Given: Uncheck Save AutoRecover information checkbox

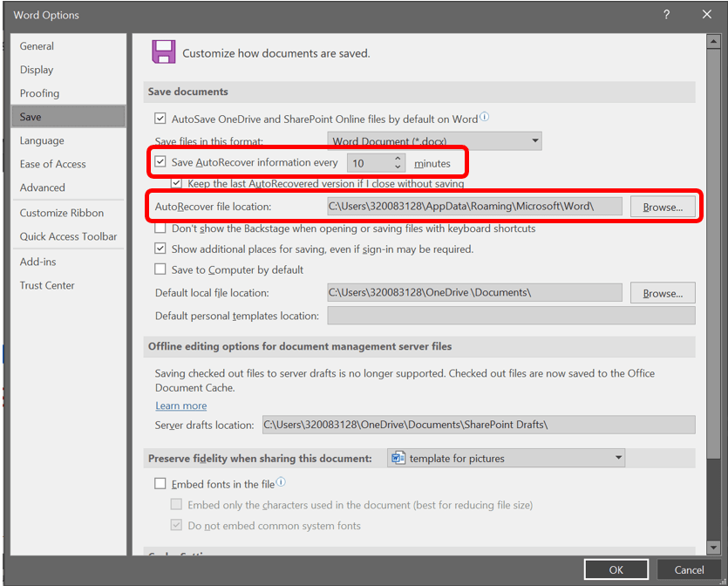Looking at the screenshot, I should tap(160, 162).
